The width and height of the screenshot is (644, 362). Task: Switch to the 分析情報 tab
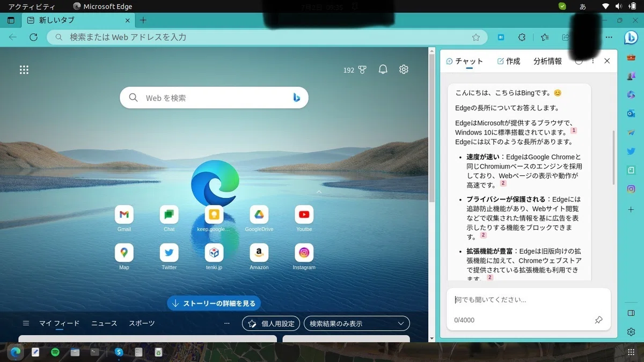(x=547, y=61)
